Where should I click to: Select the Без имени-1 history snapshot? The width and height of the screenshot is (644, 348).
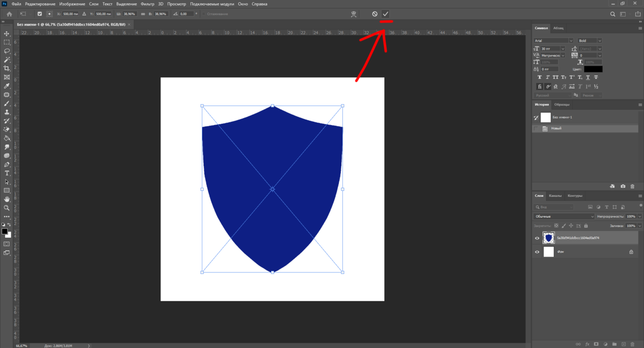[586, 117]
